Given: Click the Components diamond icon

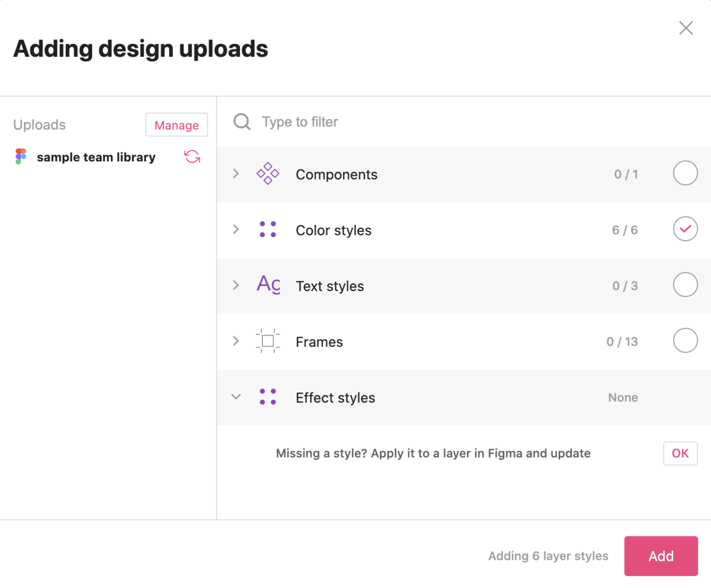Looking at the screenshot, I should 268,174.
